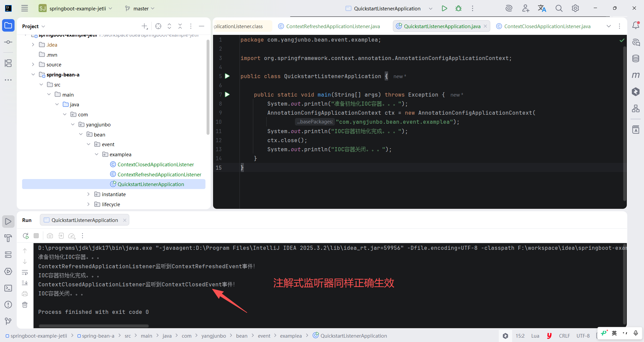Open the Terminal tool window
644x342 pixels.
pyautogui.click(x=8, y=288)
